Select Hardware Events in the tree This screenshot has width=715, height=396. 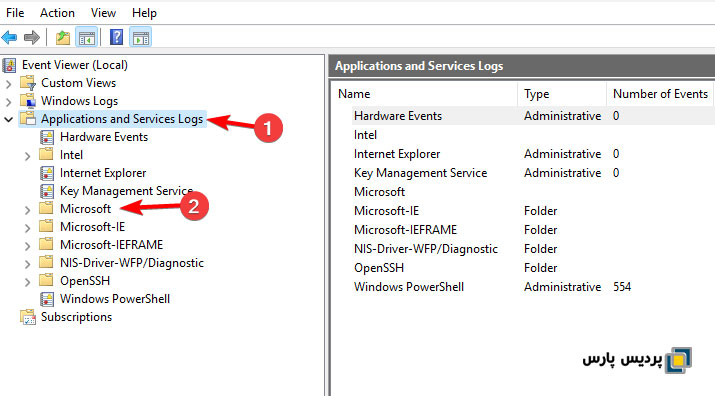104,137
